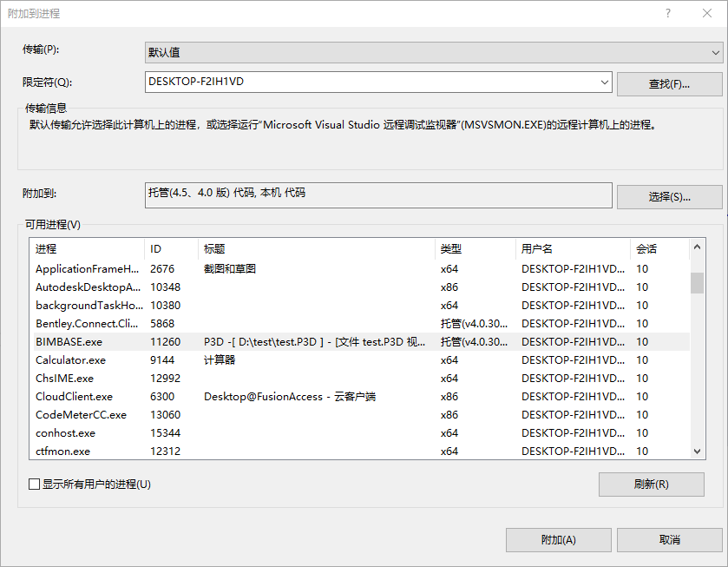Click process ID 12312
This screenshot has width=728, height=567.
pyautogui.click(x=165, y=452)
